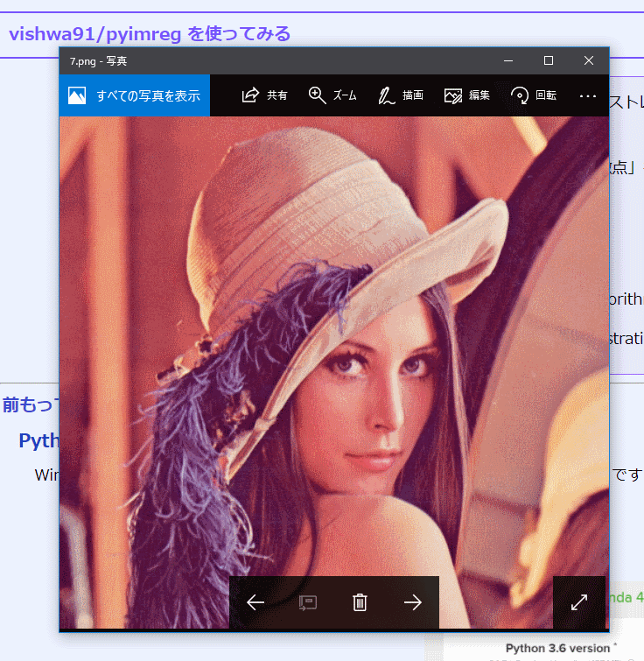Advance to next photo with right arrow
644x661 pixels.
coord(412,602)
